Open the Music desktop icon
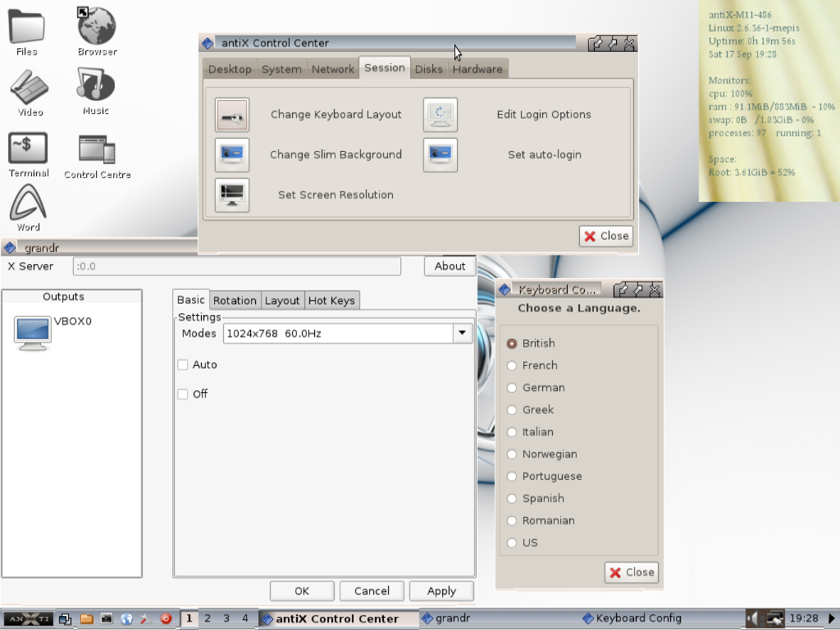Image resolution: width=840 pixels, height=630 pixels. 96,92
